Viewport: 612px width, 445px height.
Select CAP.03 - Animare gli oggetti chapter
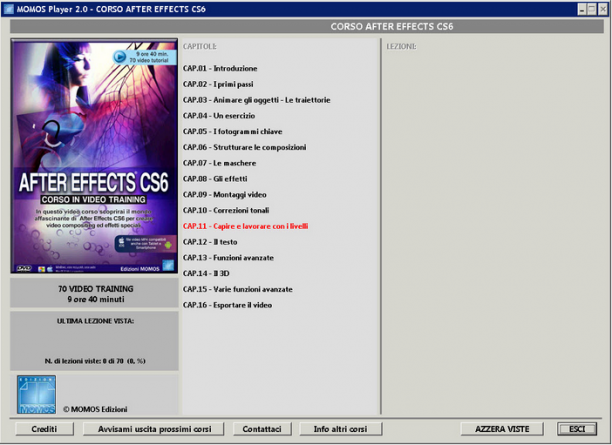(257, 100)
